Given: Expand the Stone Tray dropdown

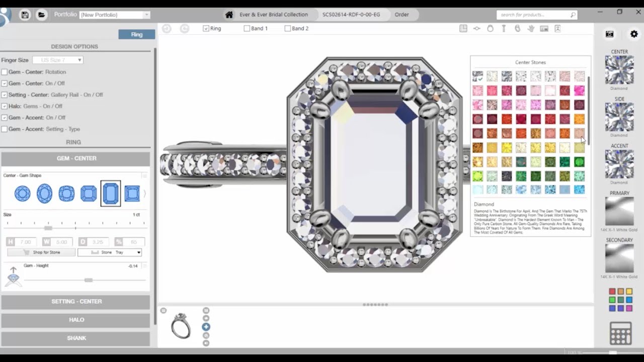Looking at the screenshot, I should coord(109,252).
